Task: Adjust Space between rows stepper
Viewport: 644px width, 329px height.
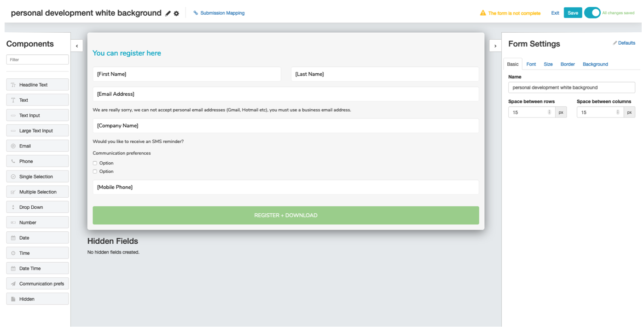Action: (x=549, y=112)
